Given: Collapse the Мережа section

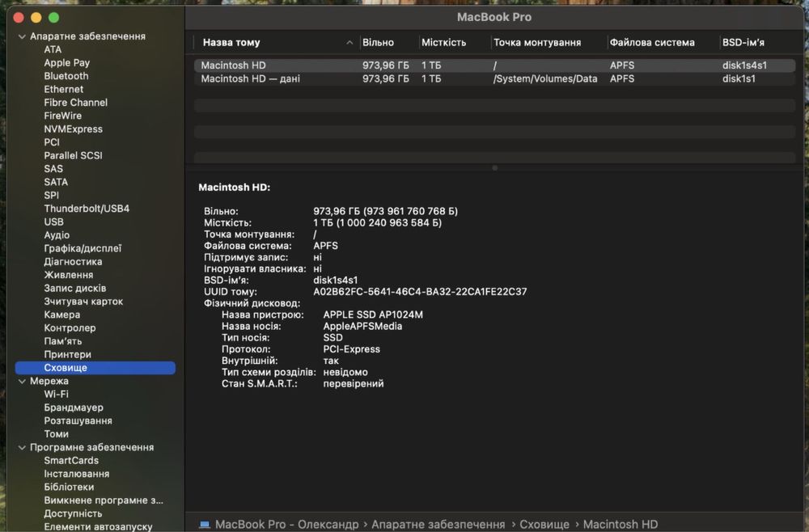Looking at the screenshot, I should 22,382.
